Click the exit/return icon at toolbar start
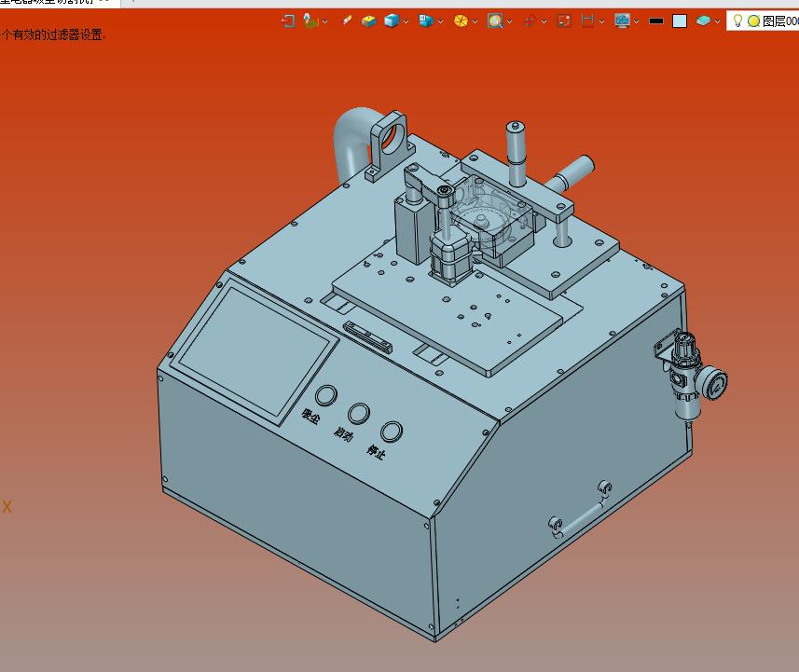Screen dimensions: 799x672 288,21
